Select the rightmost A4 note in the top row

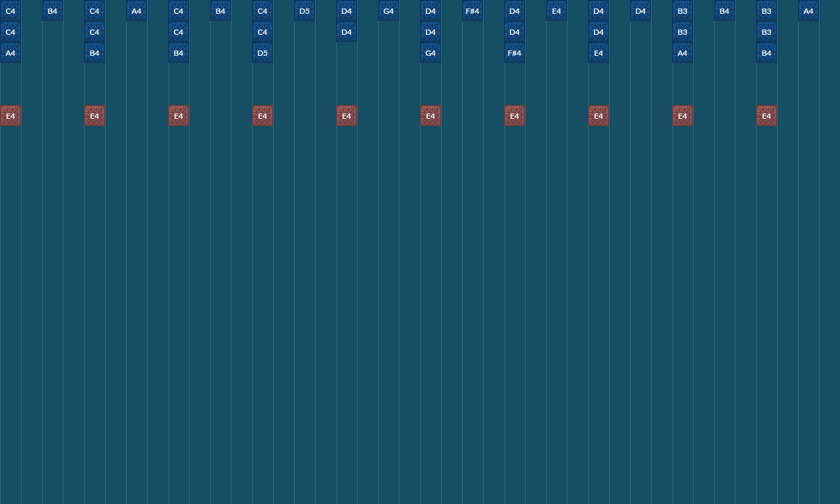pos(808,10)
